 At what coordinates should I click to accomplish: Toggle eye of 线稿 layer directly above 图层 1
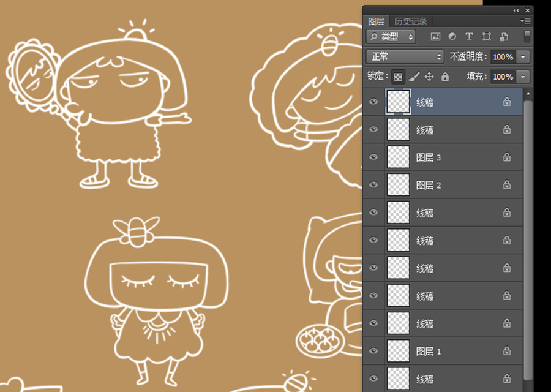373,323
